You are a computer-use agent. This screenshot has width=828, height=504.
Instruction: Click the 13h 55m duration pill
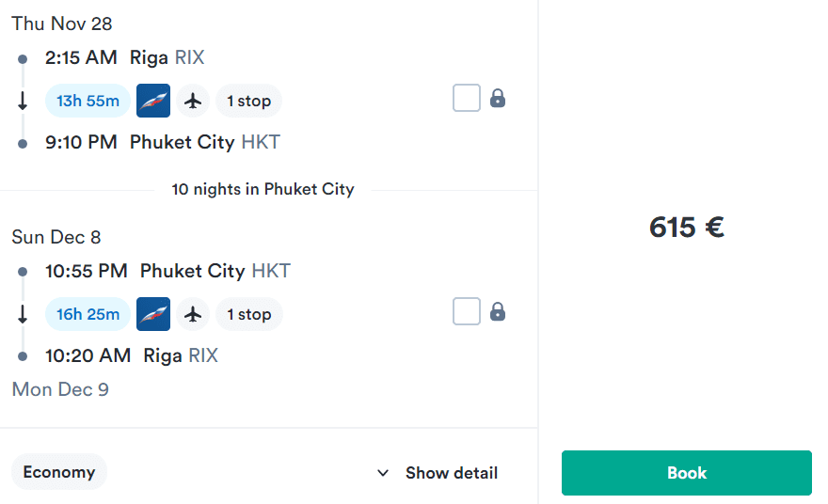[x=88, y=101]
